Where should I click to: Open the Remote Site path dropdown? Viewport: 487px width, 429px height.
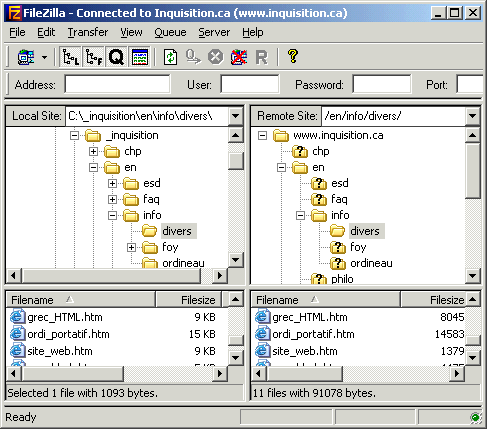pos(472,116)
